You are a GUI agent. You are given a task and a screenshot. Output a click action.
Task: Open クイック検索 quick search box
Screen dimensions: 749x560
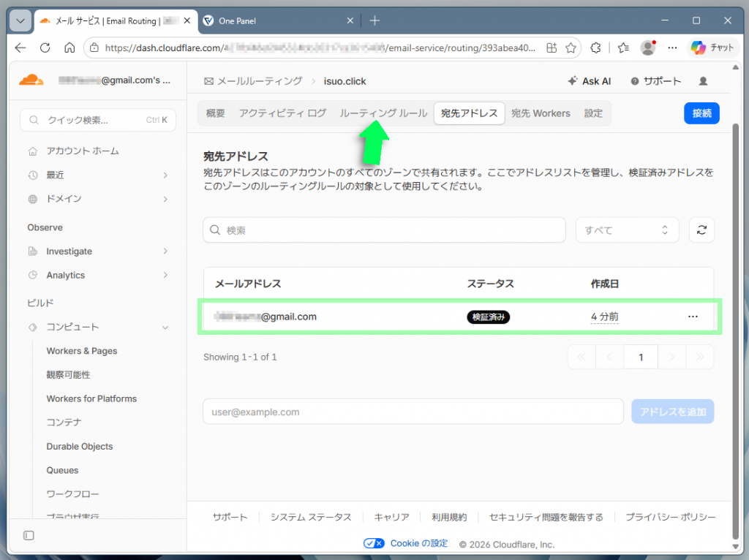tap(98, 120)
